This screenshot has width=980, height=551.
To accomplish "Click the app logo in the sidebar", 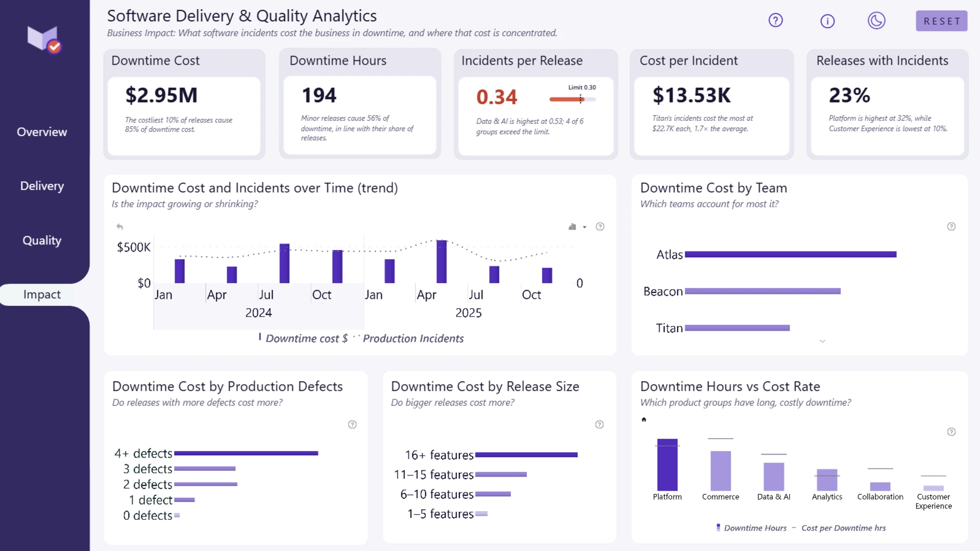I will (x=45, y=39).
